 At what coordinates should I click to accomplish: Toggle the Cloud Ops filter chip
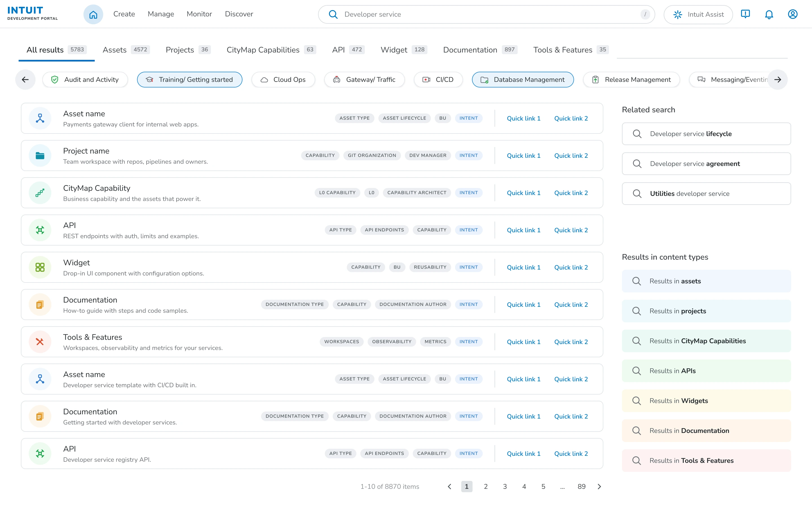283,80
